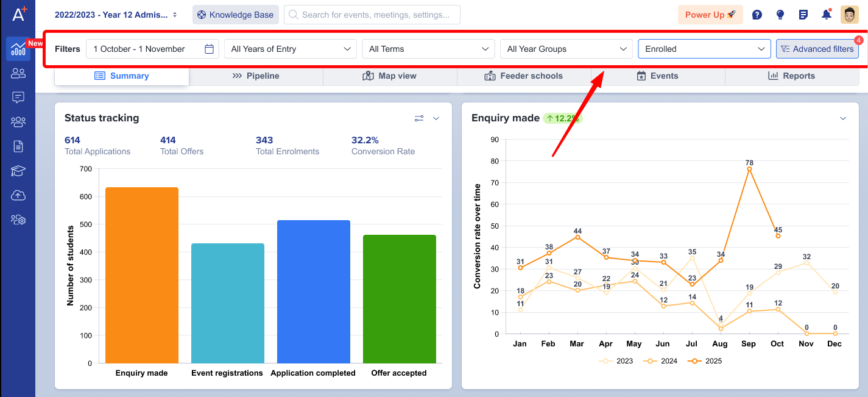
Task: Toggle the 2024 series in chart legend
Action: 660,361
